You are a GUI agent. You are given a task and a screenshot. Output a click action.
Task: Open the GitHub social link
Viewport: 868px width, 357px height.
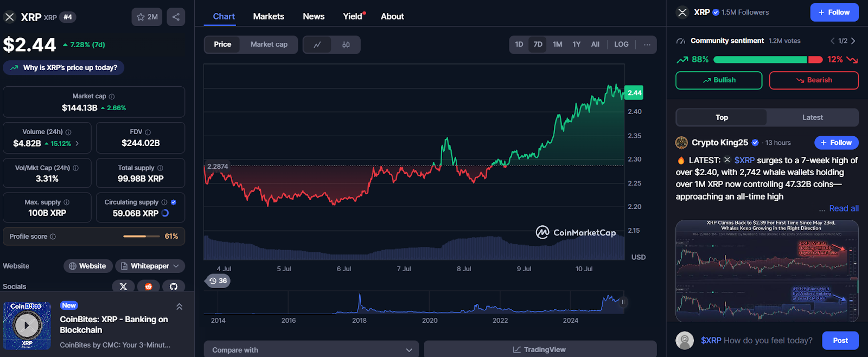coord(174,286)
